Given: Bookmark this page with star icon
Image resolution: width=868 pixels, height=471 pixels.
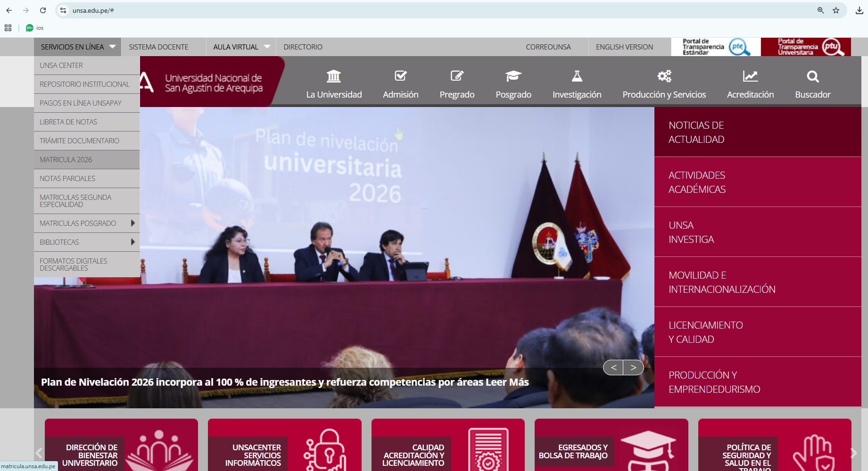Looking at the screenshot, I should click(836, 10).
